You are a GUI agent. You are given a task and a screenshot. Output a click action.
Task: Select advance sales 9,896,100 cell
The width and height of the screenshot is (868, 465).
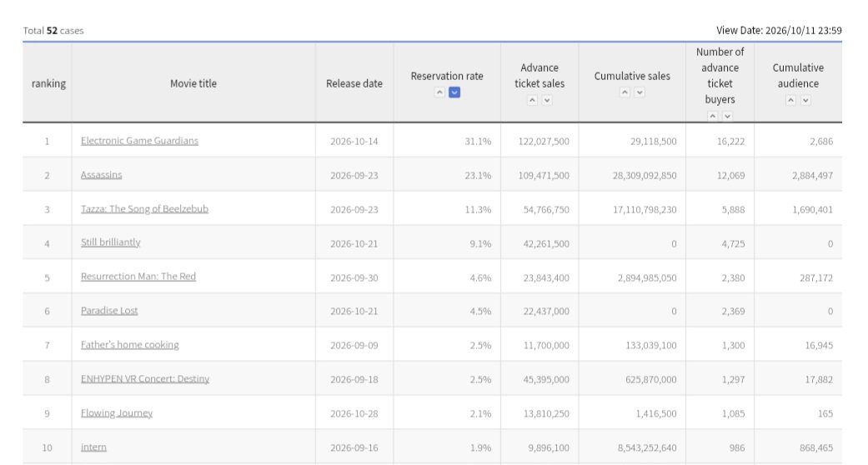coord(539,447)
